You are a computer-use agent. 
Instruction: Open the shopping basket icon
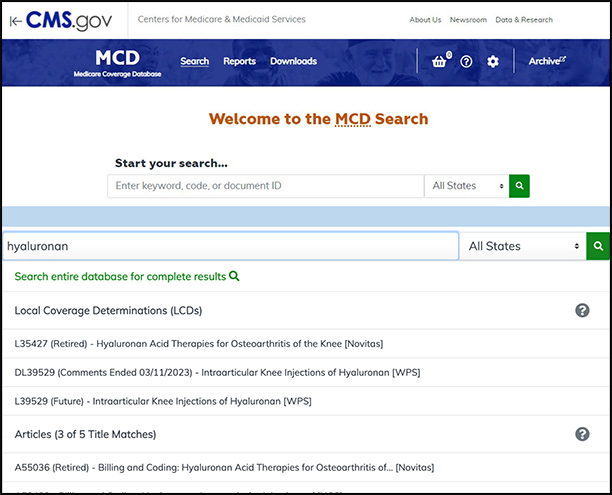point(439,62)
